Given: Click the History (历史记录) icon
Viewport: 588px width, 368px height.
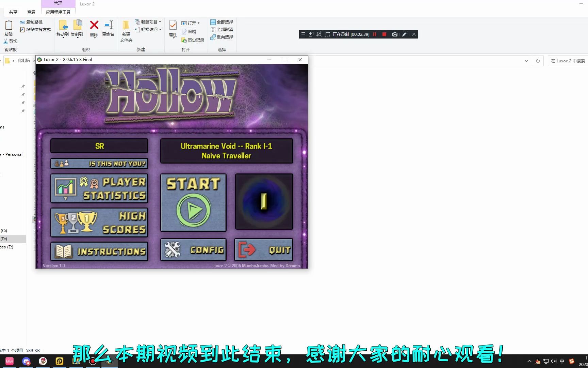Looking at the screenshot, I should pyautogui.click(x=184, y=40).
